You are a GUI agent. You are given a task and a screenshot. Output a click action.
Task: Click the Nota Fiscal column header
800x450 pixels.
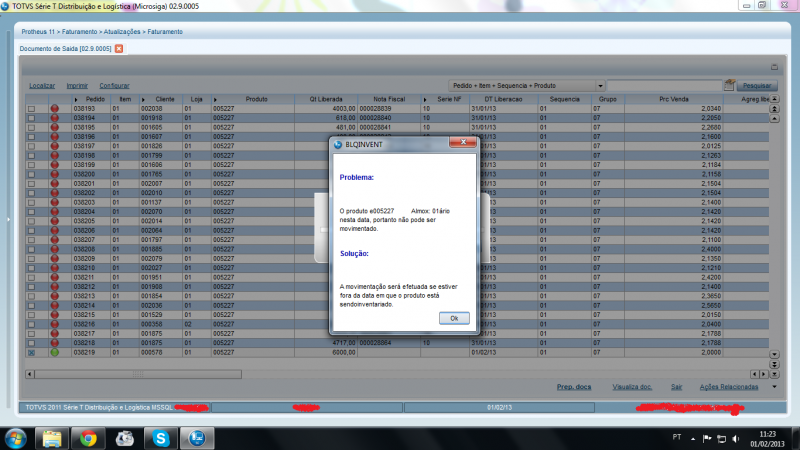[389, 99]
